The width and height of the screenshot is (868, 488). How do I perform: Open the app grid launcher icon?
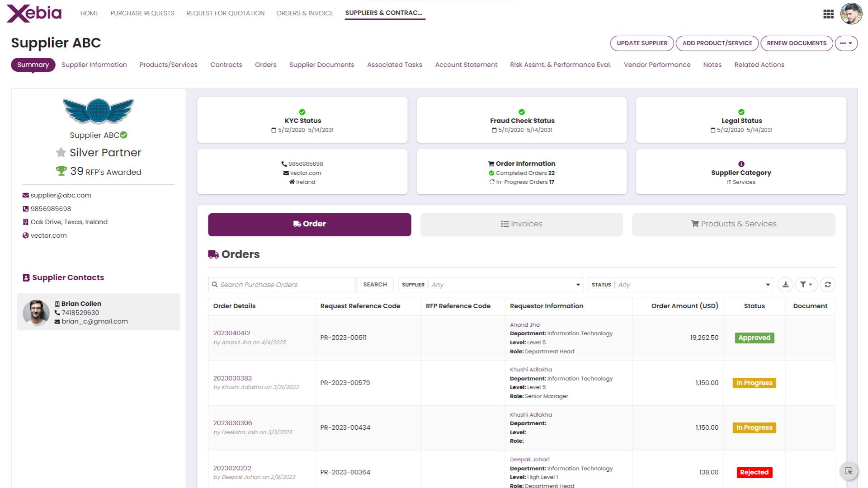[x=828, y=14]
